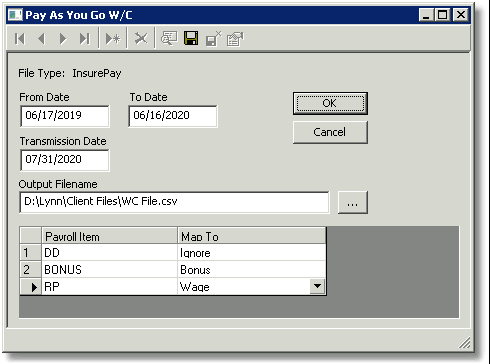Click the window resize grip corner
This screenshot has width=490, height=364.
point(465,342)
